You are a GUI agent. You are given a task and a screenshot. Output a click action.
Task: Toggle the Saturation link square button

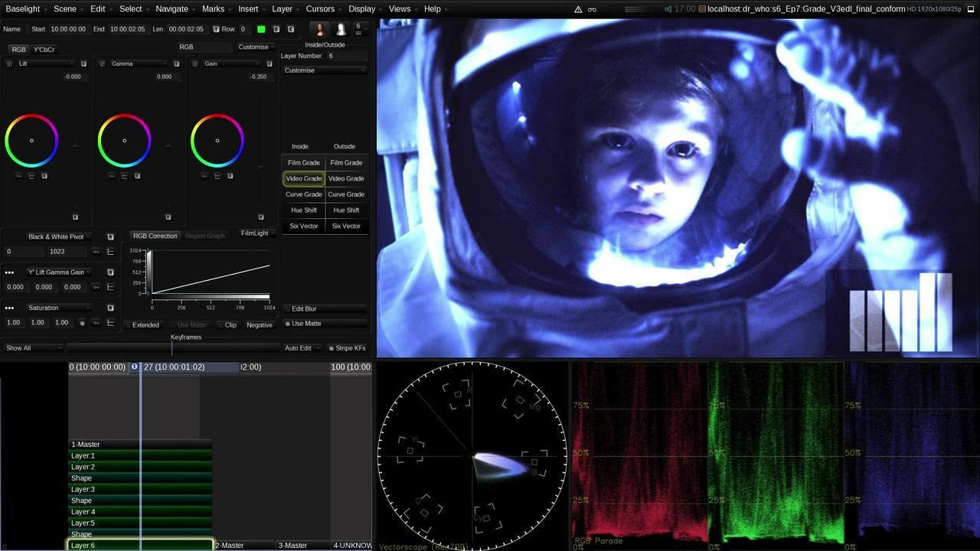click(82, 323)
